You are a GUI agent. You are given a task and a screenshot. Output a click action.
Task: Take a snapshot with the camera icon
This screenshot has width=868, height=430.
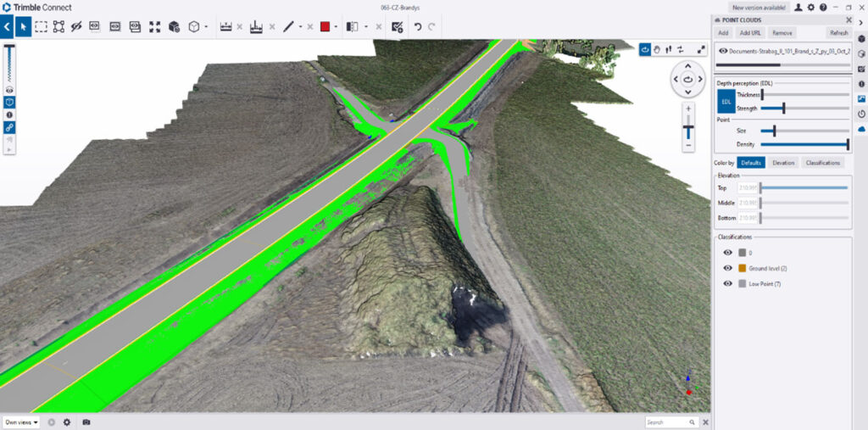86,422
